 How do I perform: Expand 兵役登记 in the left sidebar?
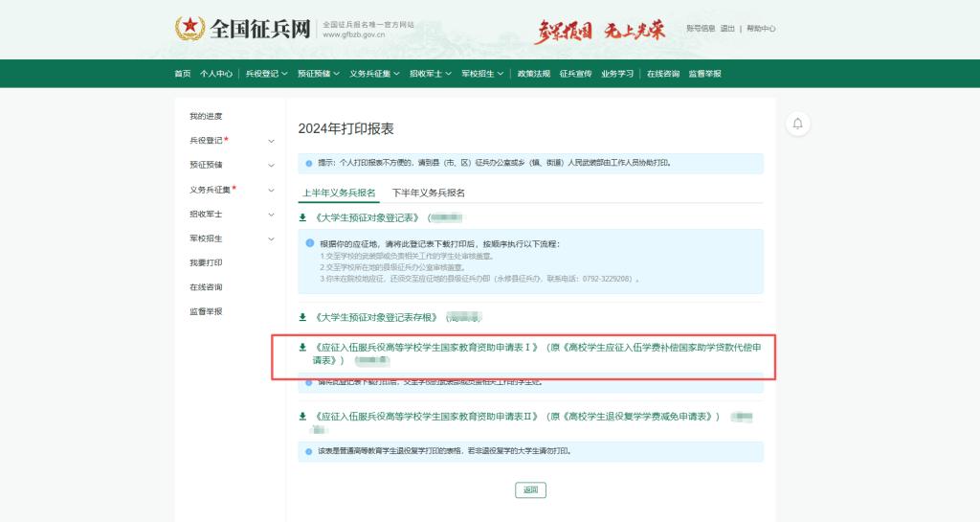click(271, 141)
